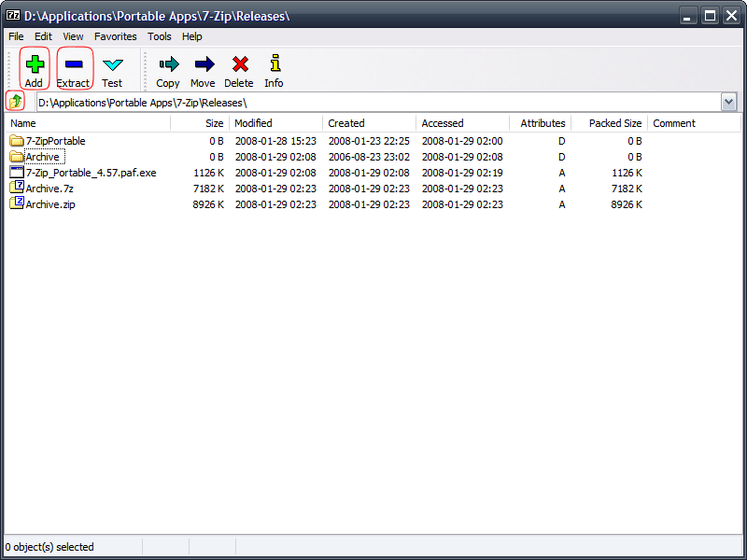
Task: Open the Edit menu
Action: (43, 36)
